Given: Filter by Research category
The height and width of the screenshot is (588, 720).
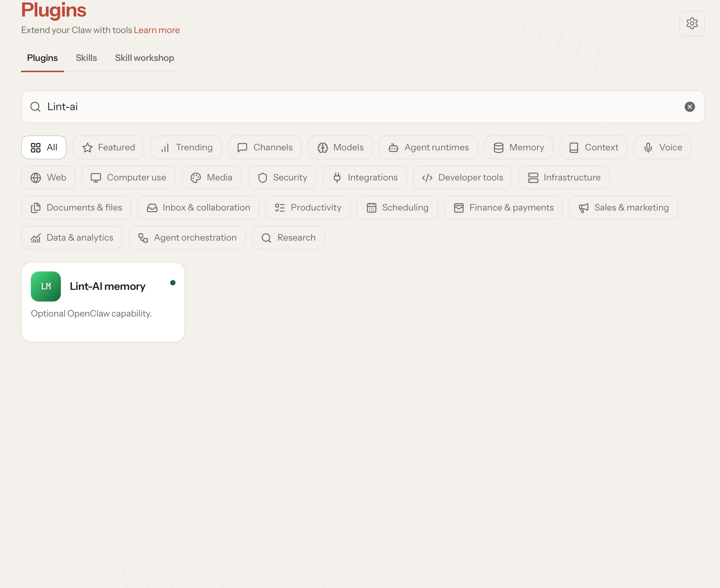Looking at the screenshot, I should point(289,238).
